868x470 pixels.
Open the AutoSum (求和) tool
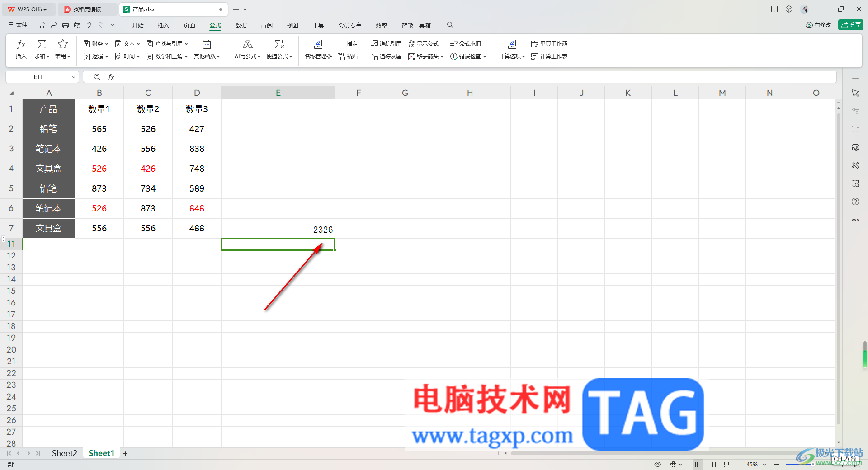(x=42, y=49)
